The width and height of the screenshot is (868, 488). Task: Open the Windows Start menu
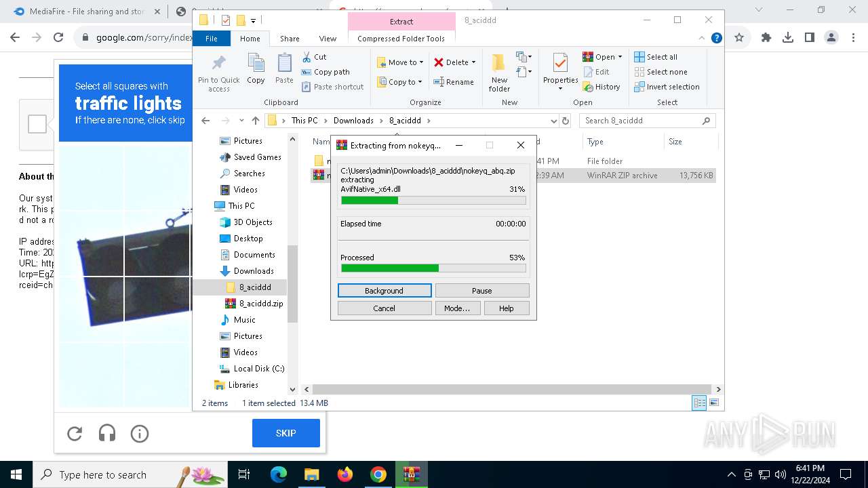(16, 474)
